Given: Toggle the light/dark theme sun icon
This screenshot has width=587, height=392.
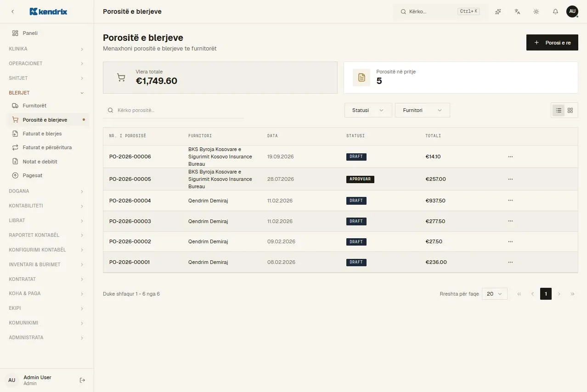Looking at the screenshot, I should click(x=536, y=11).
